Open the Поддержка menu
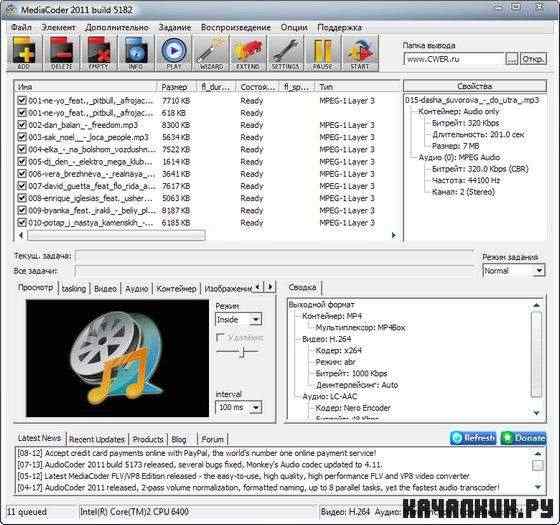 pyautogui.click(x=339, y=28)
